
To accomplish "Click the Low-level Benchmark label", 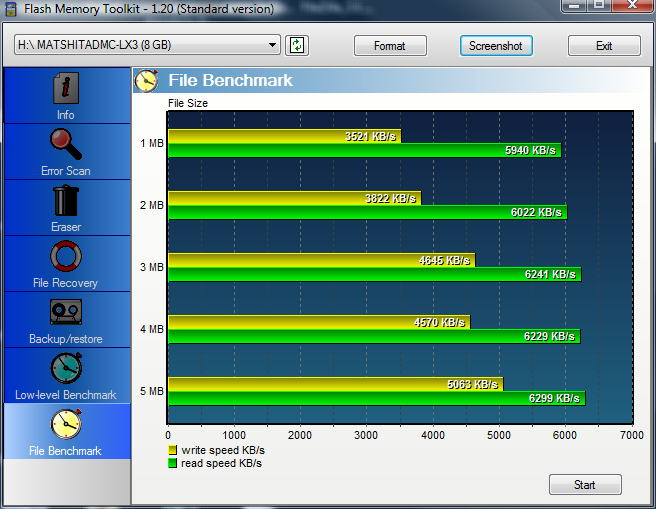I will click(66, 395).
